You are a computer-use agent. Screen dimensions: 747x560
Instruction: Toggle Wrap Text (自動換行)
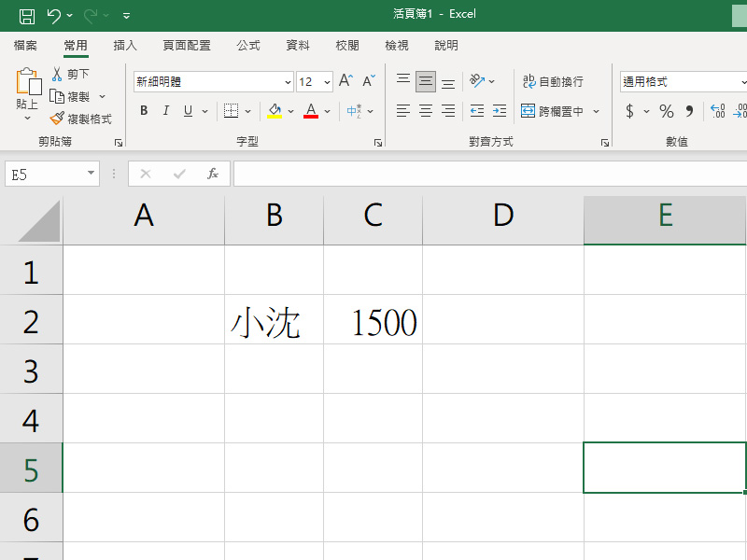(x=553, y=81)
